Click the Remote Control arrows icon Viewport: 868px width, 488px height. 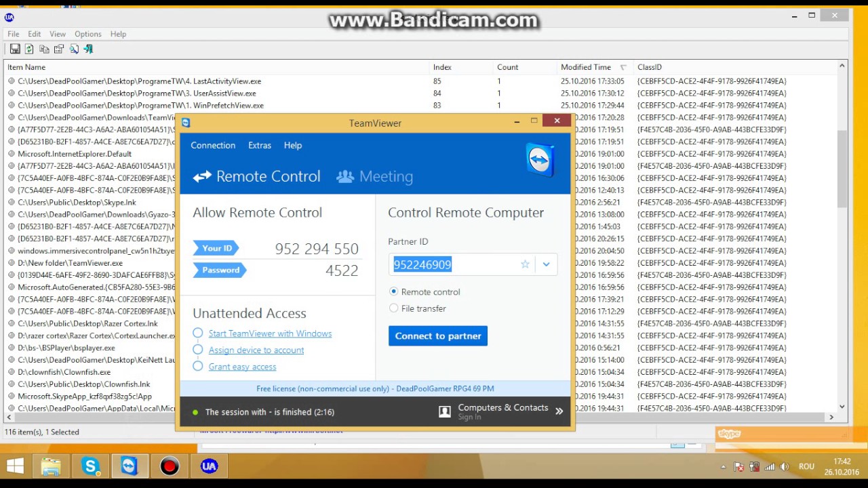pos(202,177)
